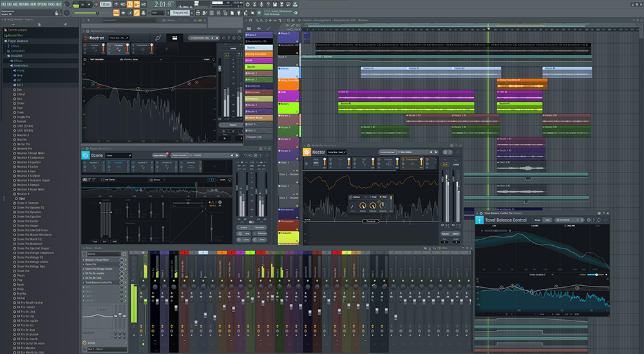Click the Neutron logo icon
Screen dimensions: 644x354
coord(87,38)
